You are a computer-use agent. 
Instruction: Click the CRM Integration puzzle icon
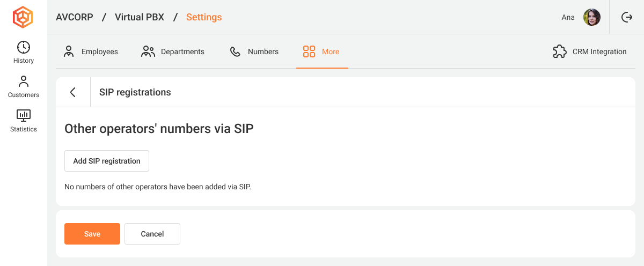(560, 51)
